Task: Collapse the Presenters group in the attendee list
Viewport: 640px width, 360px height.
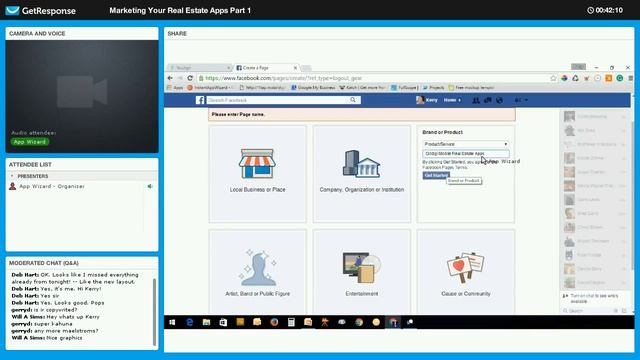Action: [12, 176]
